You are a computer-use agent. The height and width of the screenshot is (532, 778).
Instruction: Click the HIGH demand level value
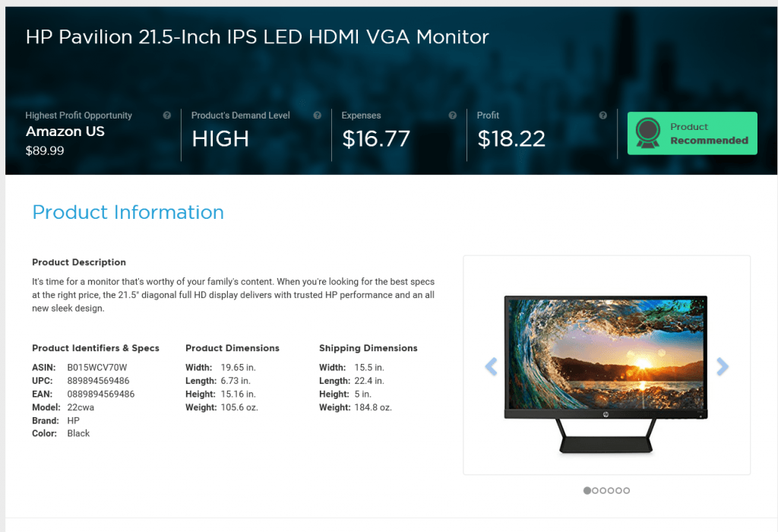pyautogui.click(x=220, y=139)
